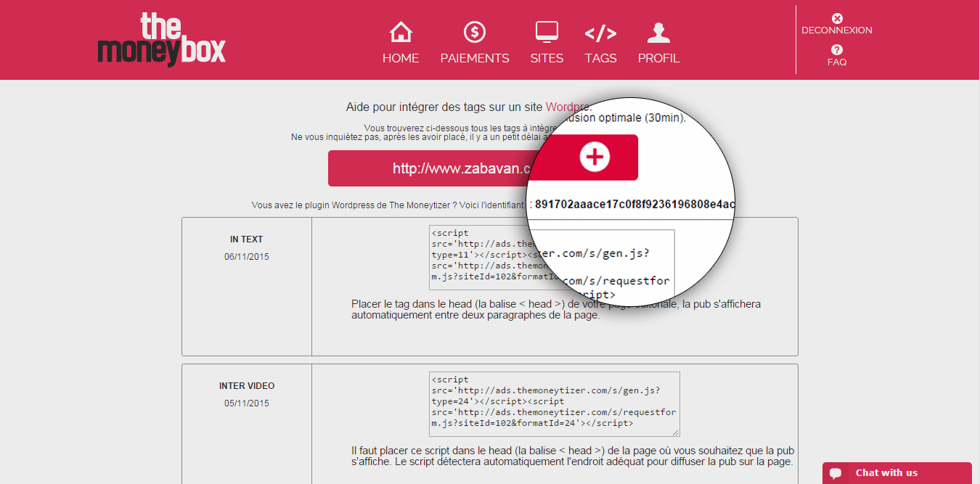The width and height of the screenshot is (980, 484).
Task: Go to the HOME menu label
Action: click(x=401, y=59)
